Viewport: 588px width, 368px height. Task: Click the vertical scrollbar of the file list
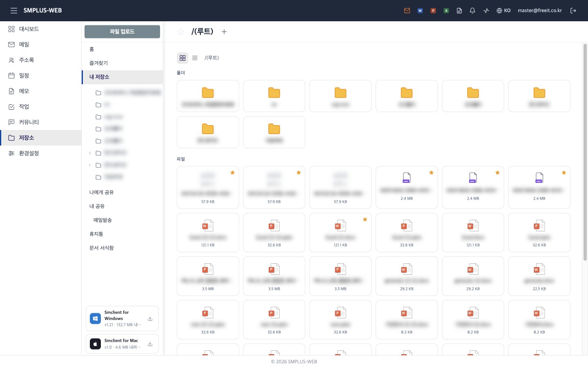[585, 152]
